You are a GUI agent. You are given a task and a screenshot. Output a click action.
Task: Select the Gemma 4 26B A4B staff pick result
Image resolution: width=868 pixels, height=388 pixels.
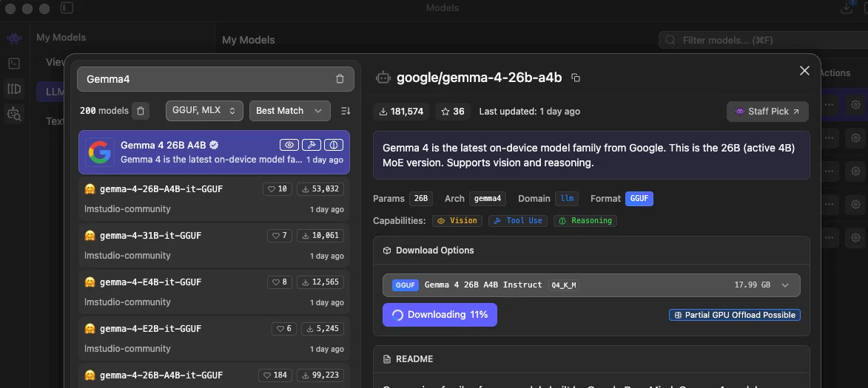(x=214, y=152)
